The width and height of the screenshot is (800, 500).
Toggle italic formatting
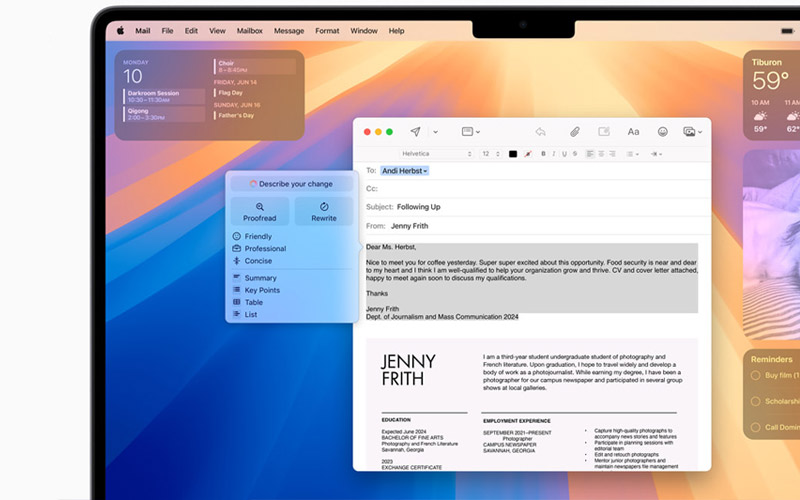(x=554, y=154)
